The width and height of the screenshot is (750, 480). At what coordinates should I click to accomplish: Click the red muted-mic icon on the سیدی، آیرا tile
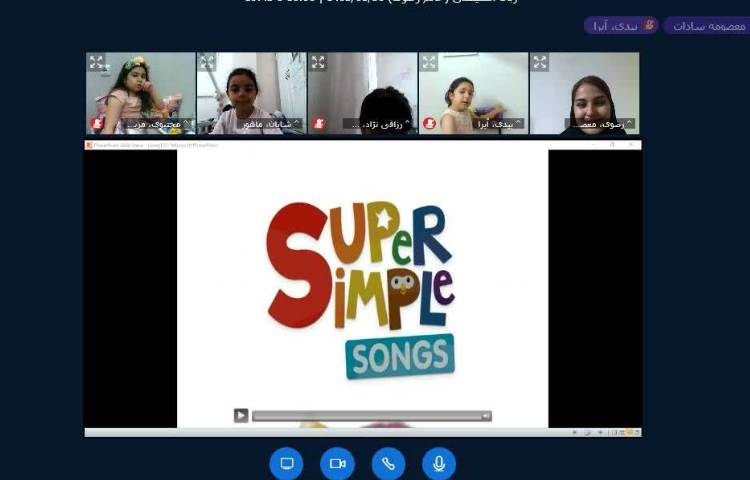click(x=430, y=124)
